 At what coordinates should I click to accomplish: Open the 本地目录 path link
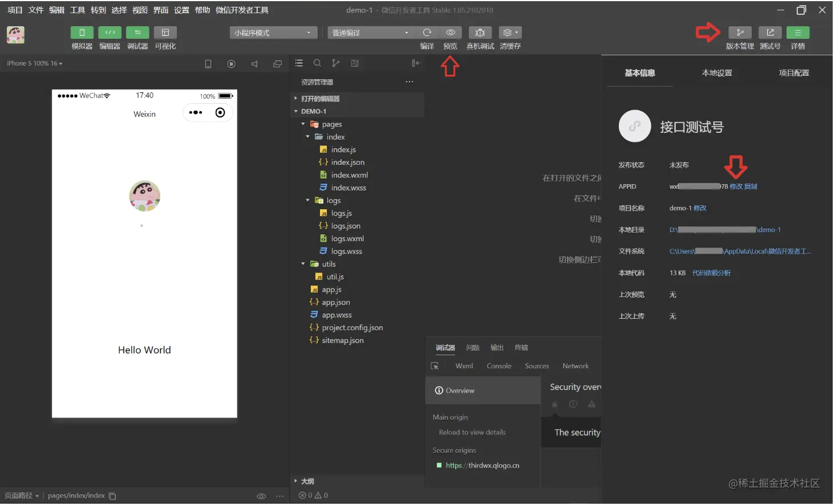click(x=725, y=230)
